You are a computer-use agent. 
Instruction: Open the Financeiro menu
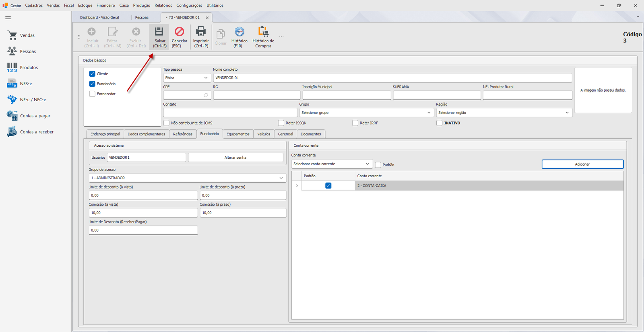(x=106, y=5)
